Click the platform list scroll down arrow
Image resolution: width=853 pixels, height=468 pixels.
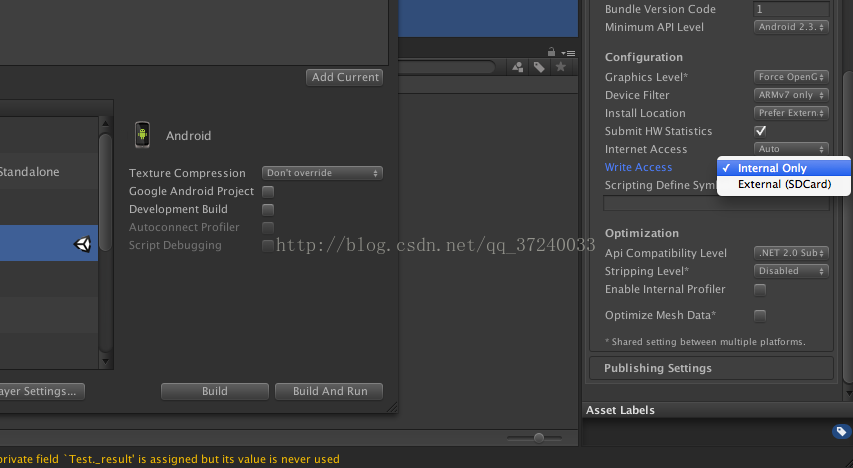click(106, 361)
